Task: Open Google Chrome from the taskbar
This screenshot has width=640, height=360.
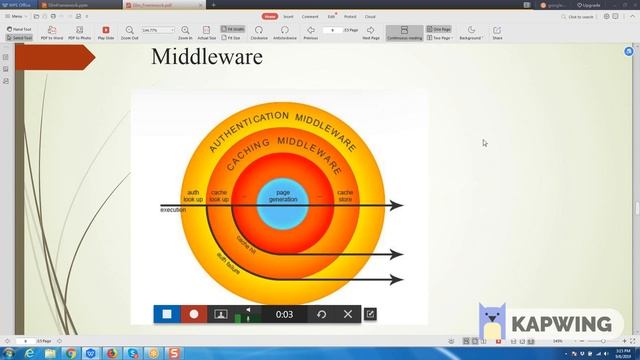Action: coord(71,353)
